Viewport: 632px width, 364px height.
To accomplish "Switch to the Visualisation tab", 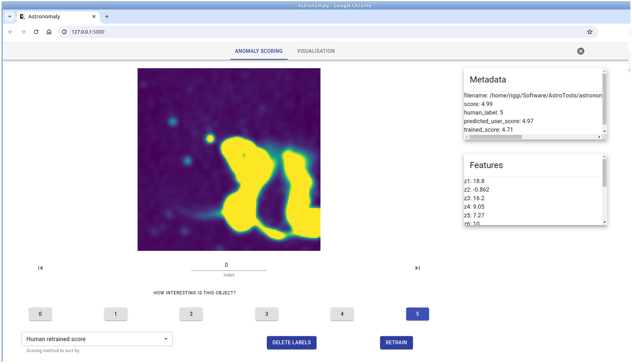I will point(316,51).
